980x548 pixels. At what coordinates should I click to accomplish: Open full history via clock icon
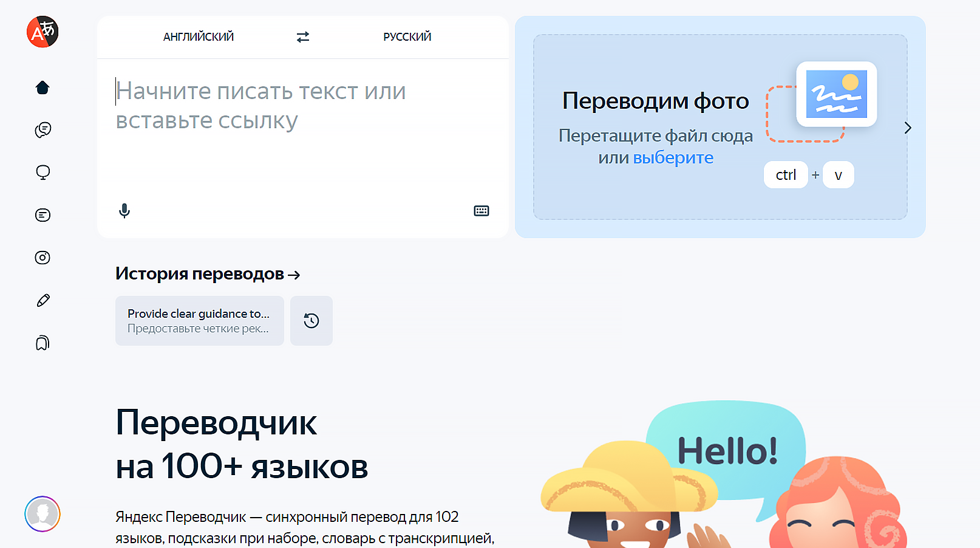click(x=311, y=321)
